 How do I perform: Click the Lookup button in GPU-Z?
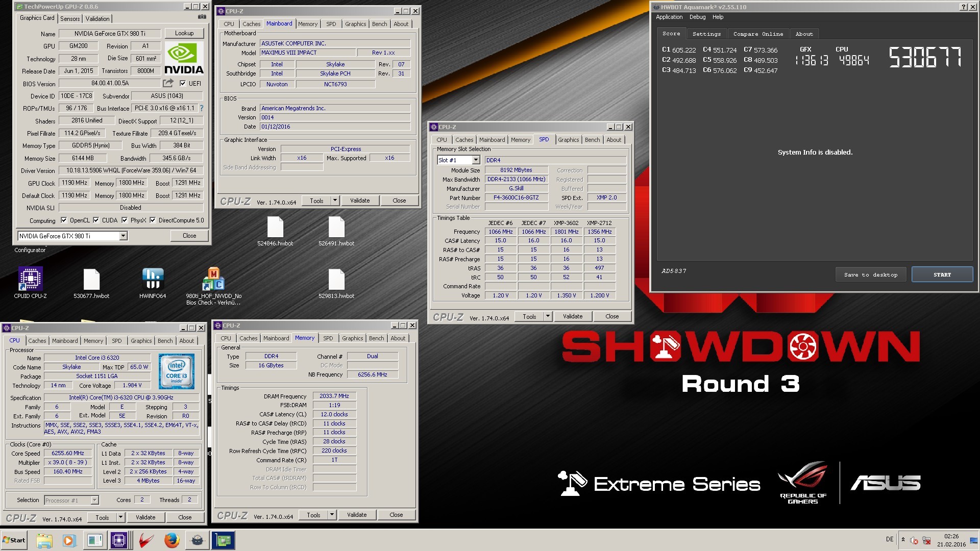click(184, 33)
